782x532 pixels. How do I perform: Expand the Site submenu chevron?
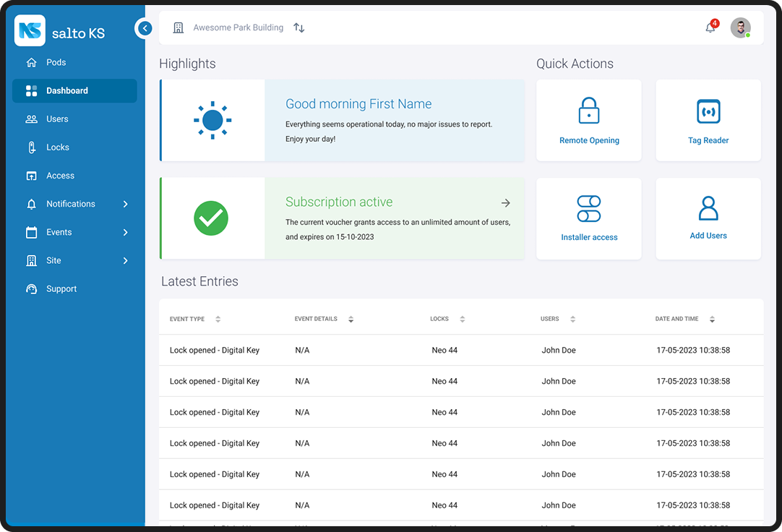click(x=125, y=261)
